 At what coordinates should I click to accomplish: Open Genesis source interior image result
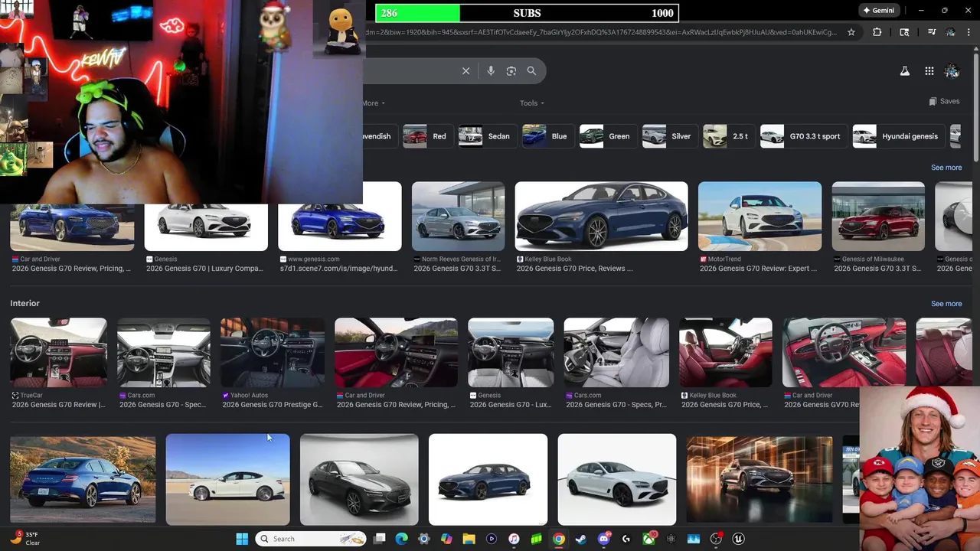click(511, 353)
